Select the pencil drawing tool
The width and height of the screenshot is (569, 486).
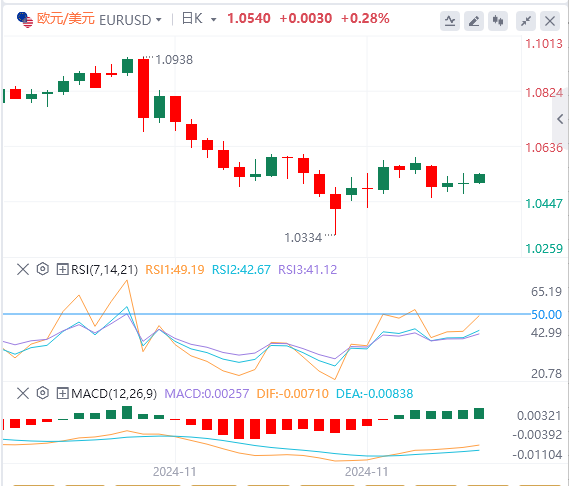474,21
